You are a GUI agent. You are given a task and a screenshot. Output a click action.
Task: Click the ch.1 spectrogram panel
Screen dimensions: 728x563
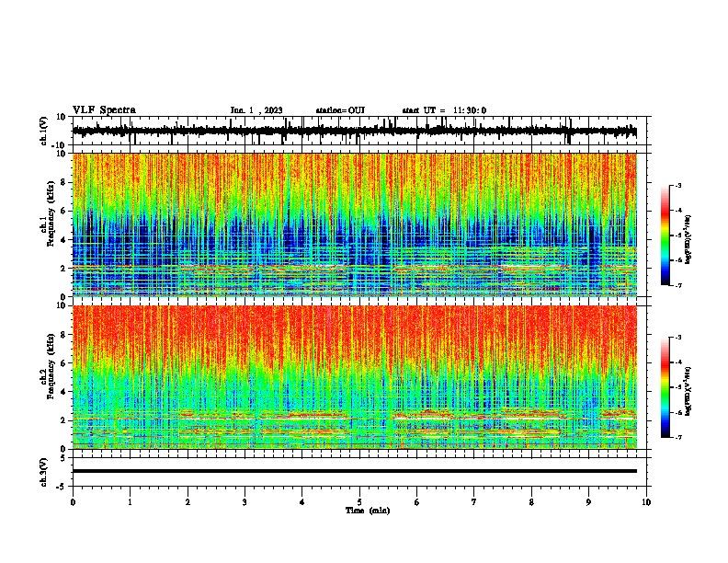pyautogui.click(x=354, y=224)
